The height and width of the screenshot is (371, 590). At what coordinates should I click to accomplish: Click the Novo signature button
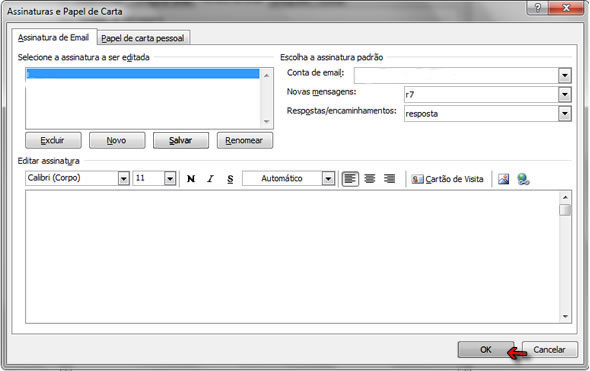tap(117, 140)
